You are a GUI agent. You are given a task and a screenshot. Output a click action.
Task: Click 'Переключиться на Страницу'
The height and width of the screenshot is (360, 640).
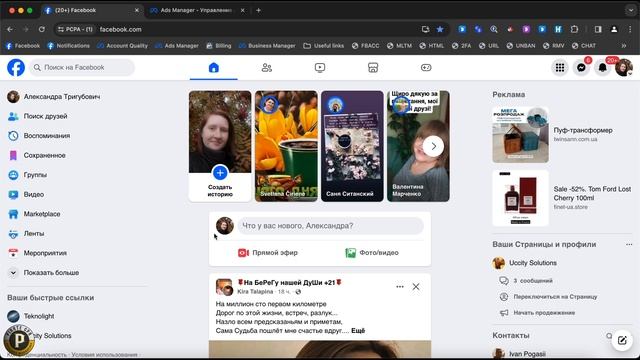(x=555, y=297)
